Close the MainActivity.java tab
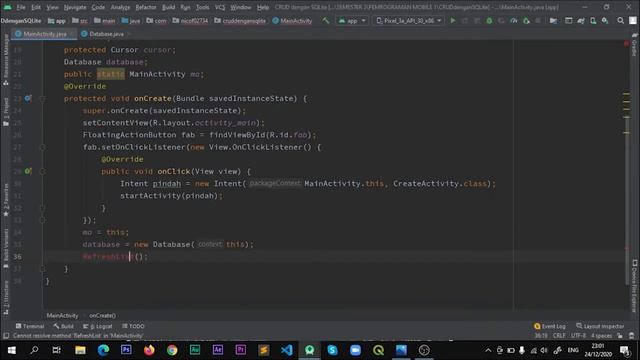The image size is (640, 360). coord(72,34)
